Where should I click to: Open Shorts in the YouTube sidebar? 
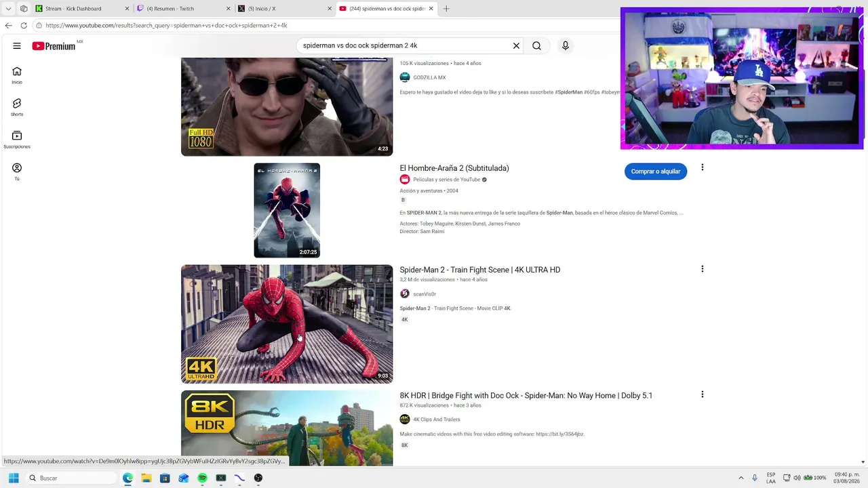coord(17,107)
